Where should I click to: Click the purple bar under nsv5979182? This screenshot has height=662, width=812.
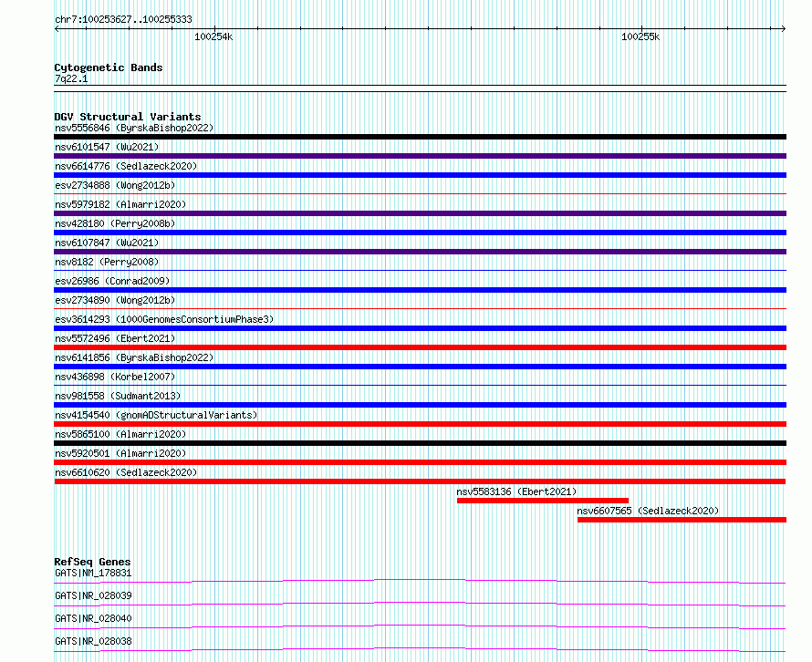click(x=420, y=213)
